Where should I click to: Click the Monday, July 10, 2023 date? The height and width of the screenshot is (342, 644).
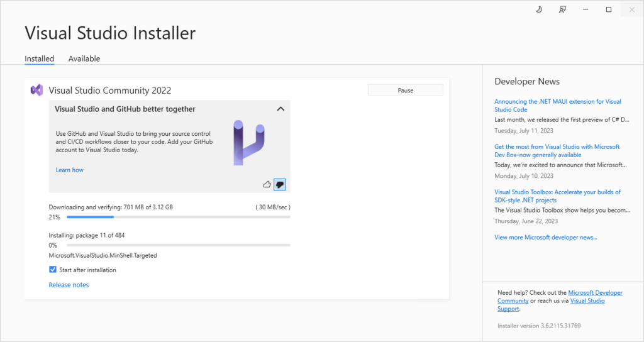524,176
